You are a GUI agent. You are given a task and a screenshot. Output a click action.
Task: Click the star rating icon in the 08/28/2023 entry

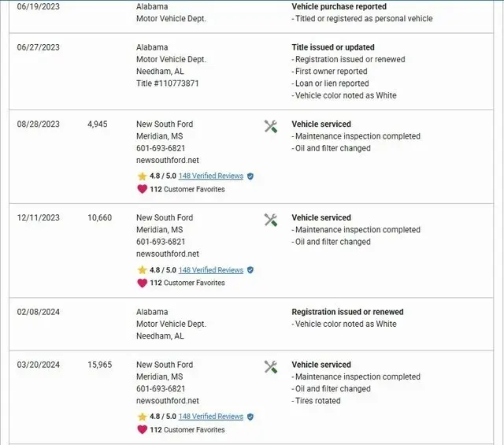tap(142, 176)
